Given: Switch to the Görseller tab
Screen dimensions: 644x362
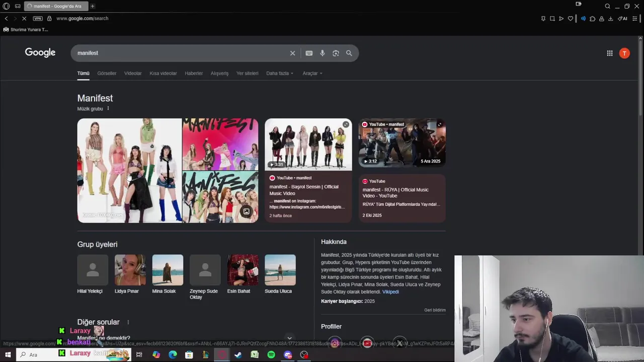Looking at the screenshot, I should point(107,73).
